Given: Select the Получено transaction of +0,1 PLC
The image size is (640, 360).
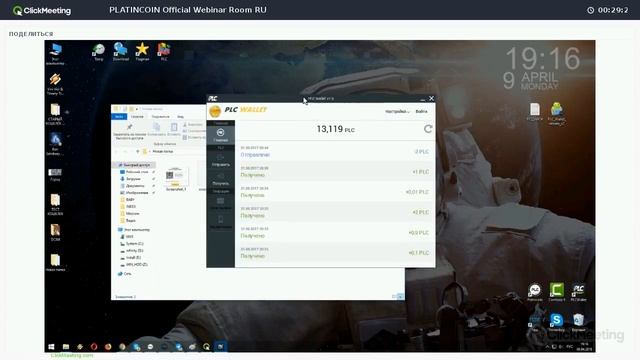Looking at the screenshot, I should [335, 253].
